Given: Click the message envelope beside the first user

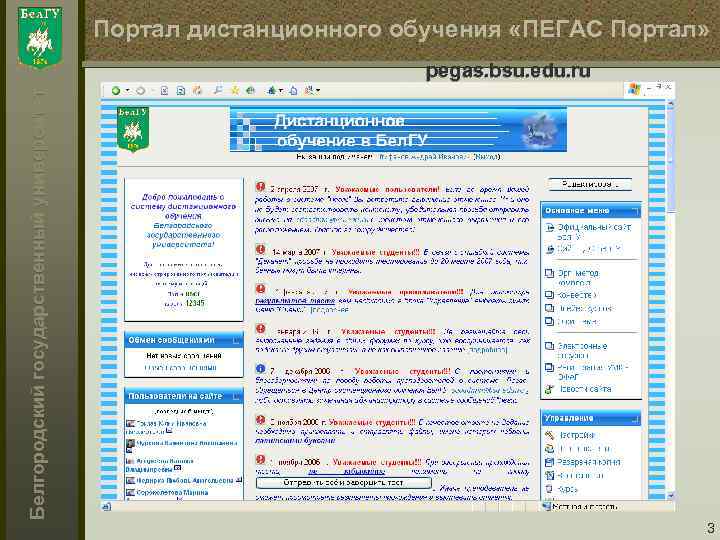Looking at the screenshot, I should pos(169,431).
